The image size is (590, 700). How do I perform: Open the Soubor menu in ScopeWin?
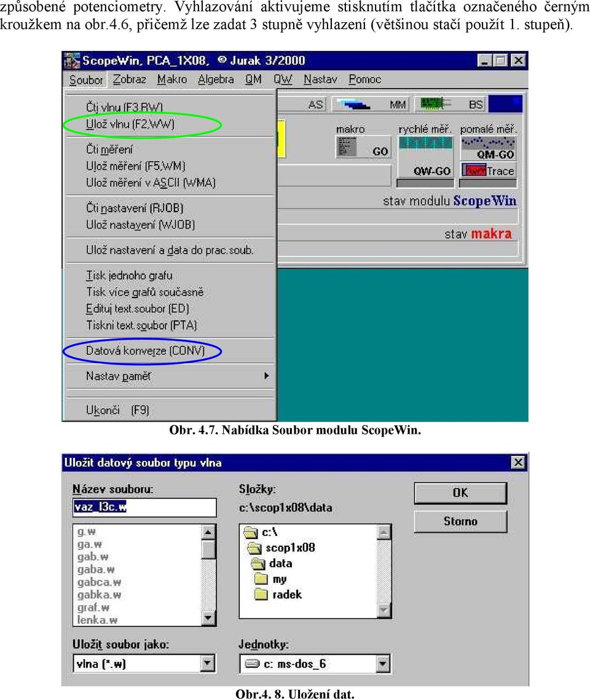click(86, 80)
